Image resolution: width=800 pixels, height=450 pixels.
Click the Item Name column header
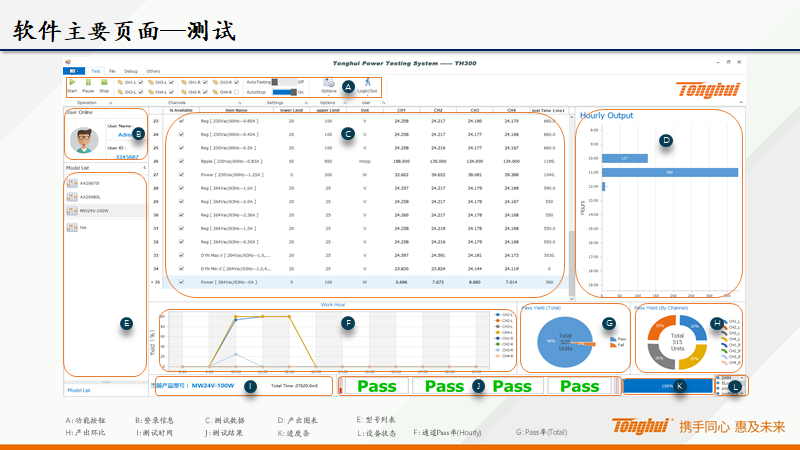click(236, 110)
